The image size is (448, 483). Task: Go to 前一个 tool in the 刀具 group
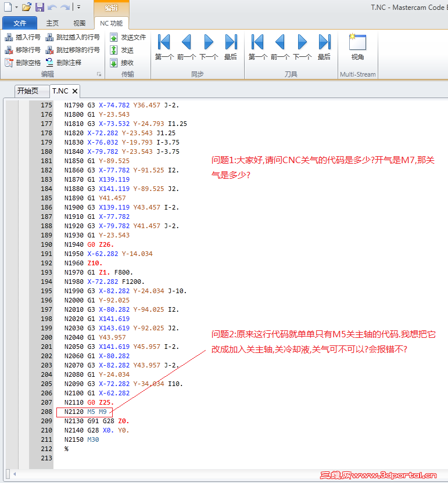click(x=280, y=47)
